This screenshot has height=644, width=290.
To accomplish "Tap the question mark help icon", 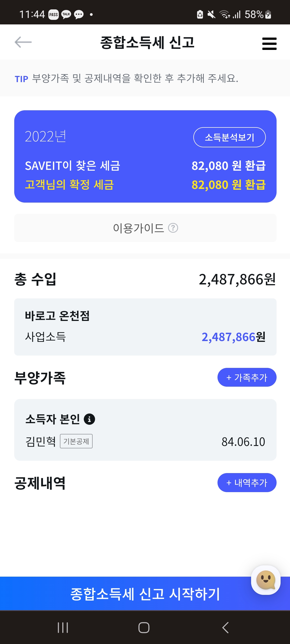I will pos(173,228).
